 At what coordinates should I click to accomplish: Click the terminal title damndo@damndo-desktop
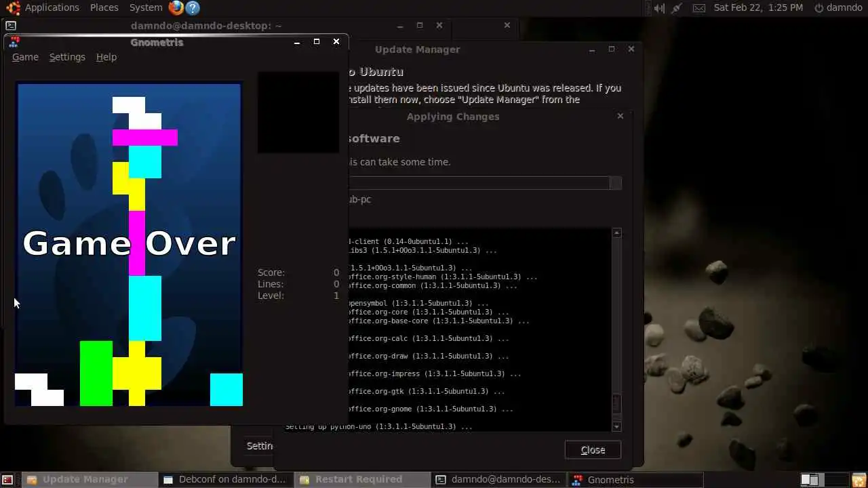point(207,26)
